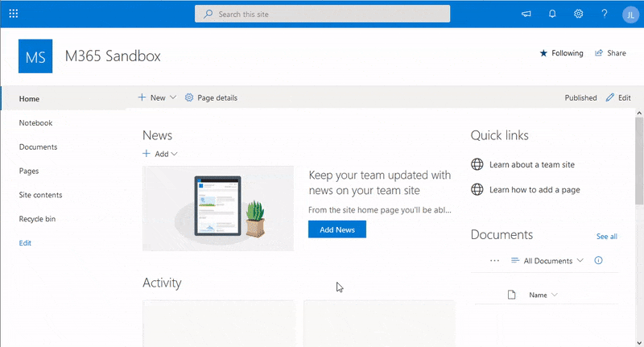644x347 pixels.
Task: Click the Published status text
Action: click(x=580, y=97)
